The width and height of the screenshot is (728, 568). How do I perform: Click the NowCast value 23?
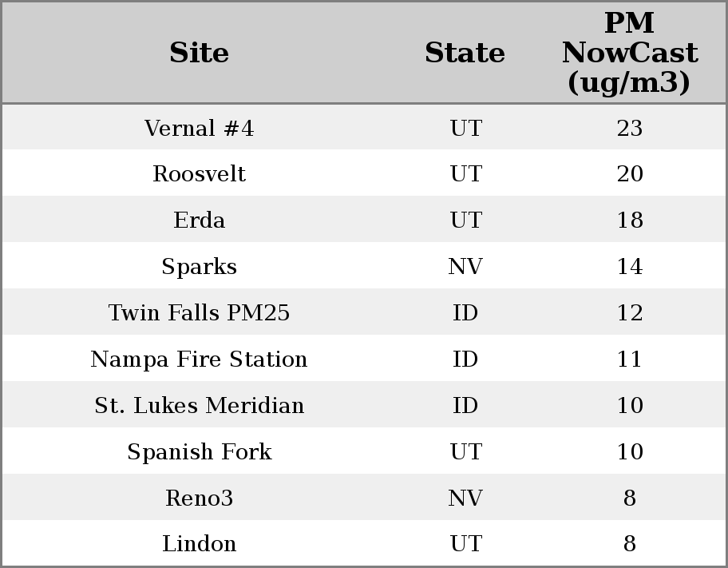(x=629, y=129)
